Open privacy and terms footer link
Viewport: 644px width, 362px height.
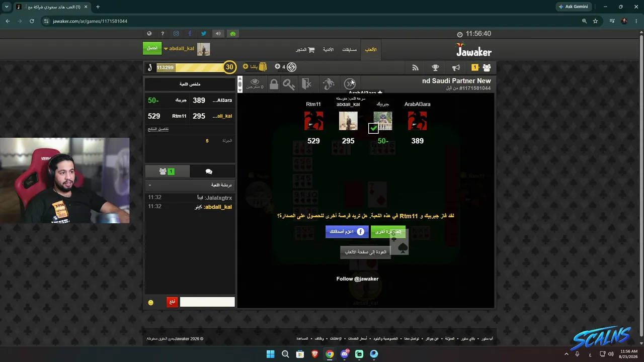coord(386,339)
